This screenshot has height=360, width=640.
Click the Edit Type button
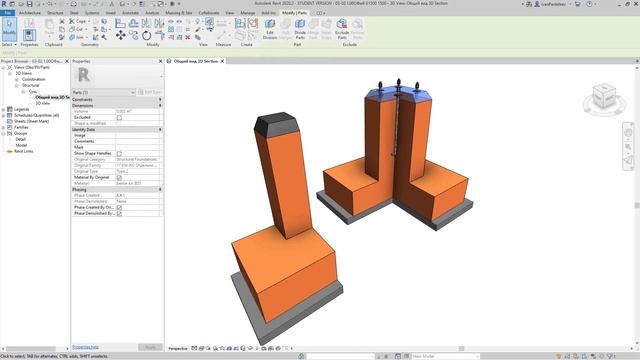pos(149,92)
